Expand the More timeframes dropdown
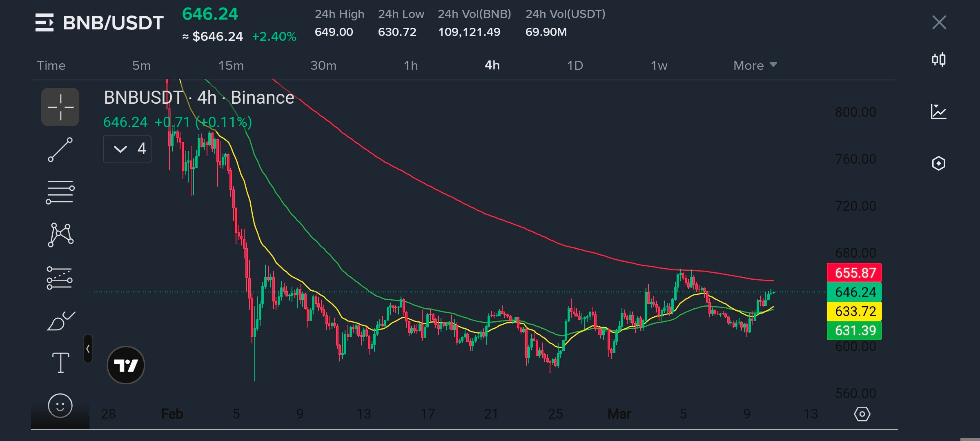 tap(755, 65)
